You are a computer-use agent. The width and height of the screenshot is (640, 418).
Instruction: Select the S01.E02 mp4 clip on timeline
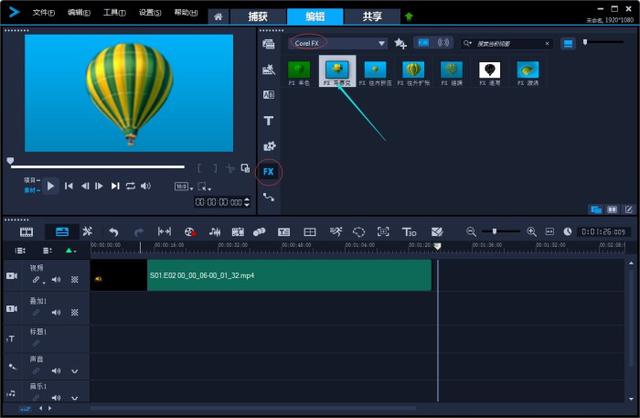[289, 276]
